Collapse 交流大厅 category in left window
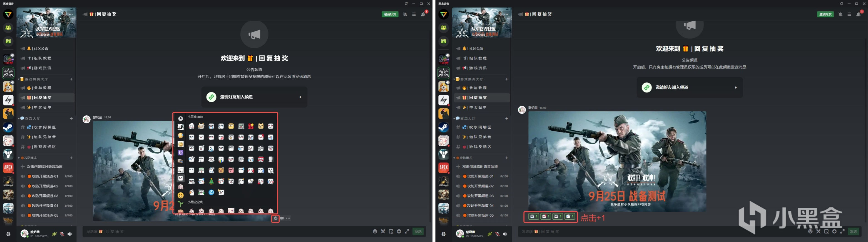The height and width of the screenshot is (242, 868). [x=19, y=118]
